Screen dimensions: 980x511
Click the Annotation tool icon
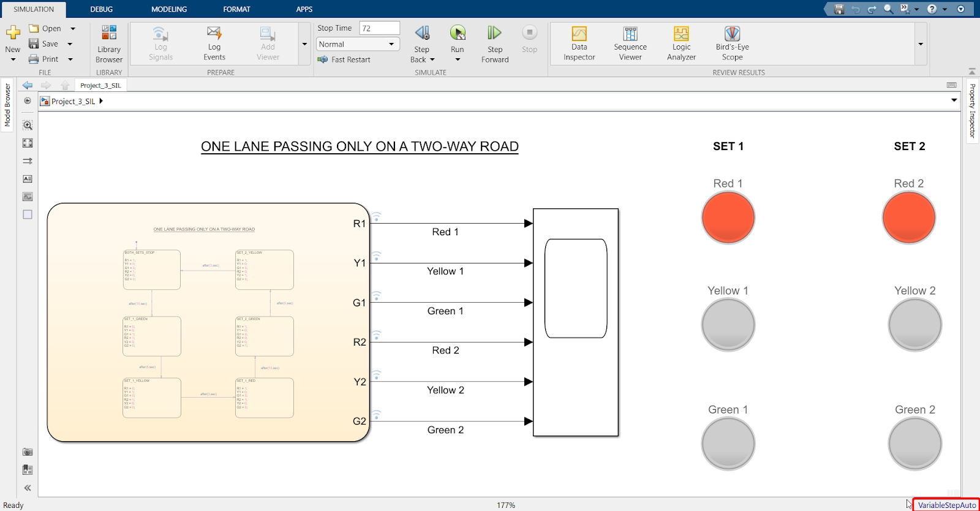(x=28, y=179)
